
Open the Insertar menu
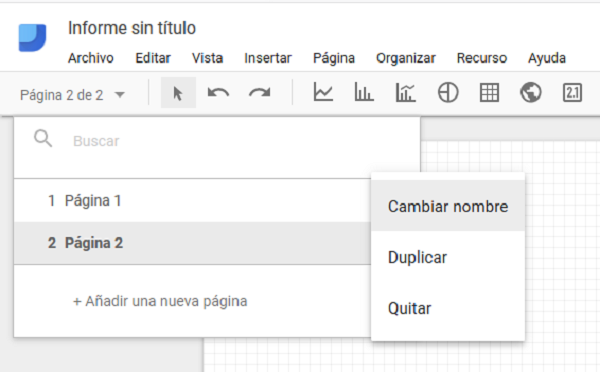pyautogui.click(x=268, y=58)
